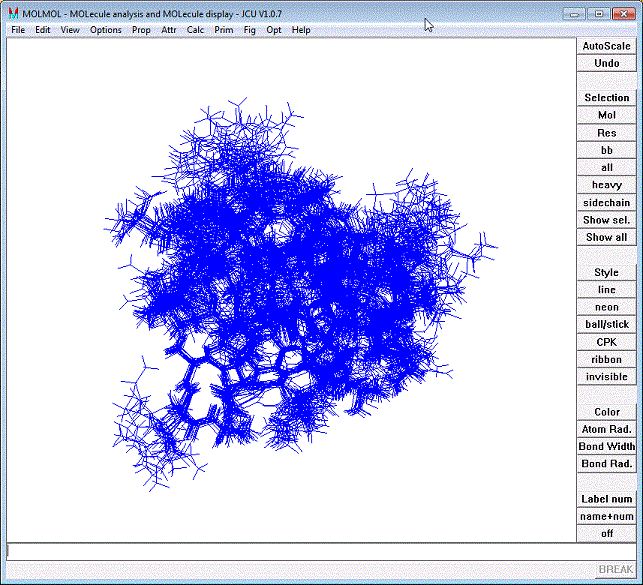This screenshot has width=643, height=585.
Task: Click the Atom Rad. button
Action: [607, 429]
